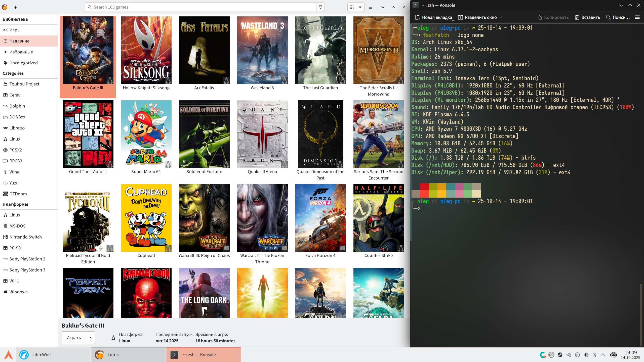Expand the split window dropdown chevron
644x362 pixels.
501,17
